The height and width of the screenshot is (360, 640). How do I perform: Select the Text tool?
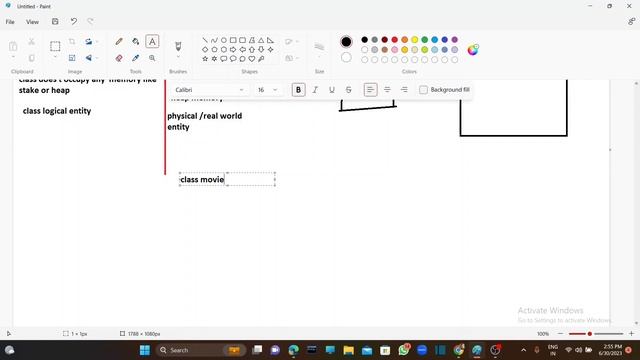coord(152,41)
